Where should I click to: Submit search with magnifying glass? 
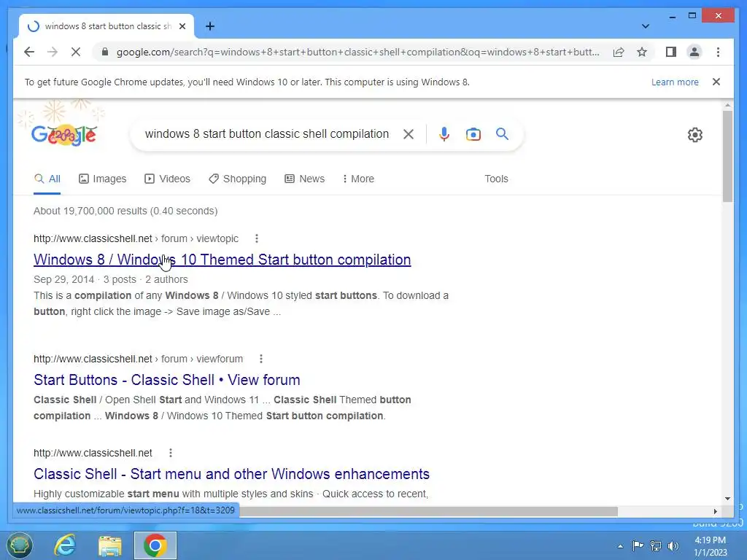coord(502,134)
